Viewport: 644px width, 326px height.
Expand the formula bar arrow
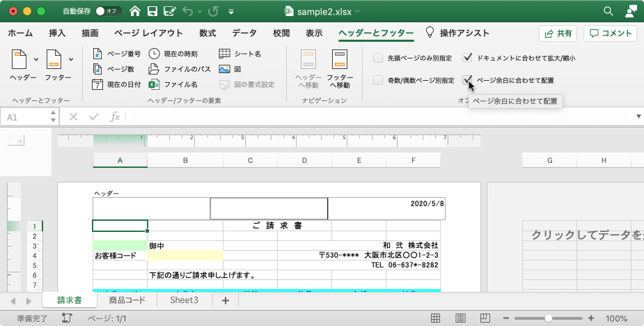638,117
